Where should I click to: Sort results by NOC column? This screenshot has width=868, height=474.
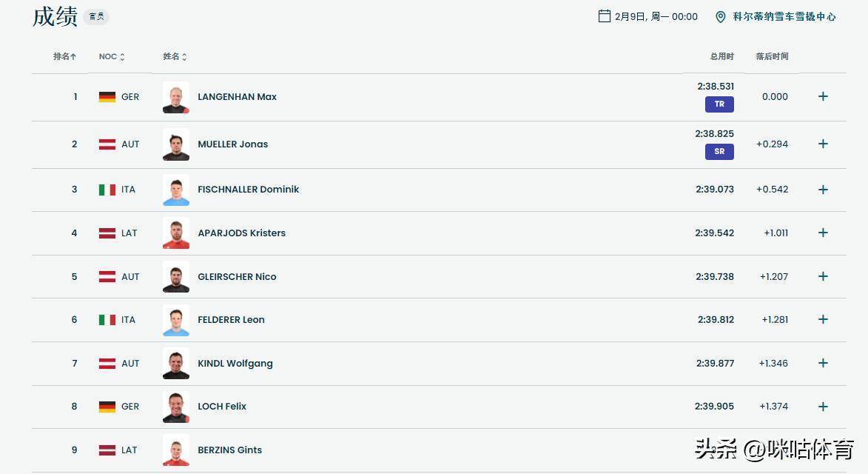pyautogui.click(x=112, y=57)
